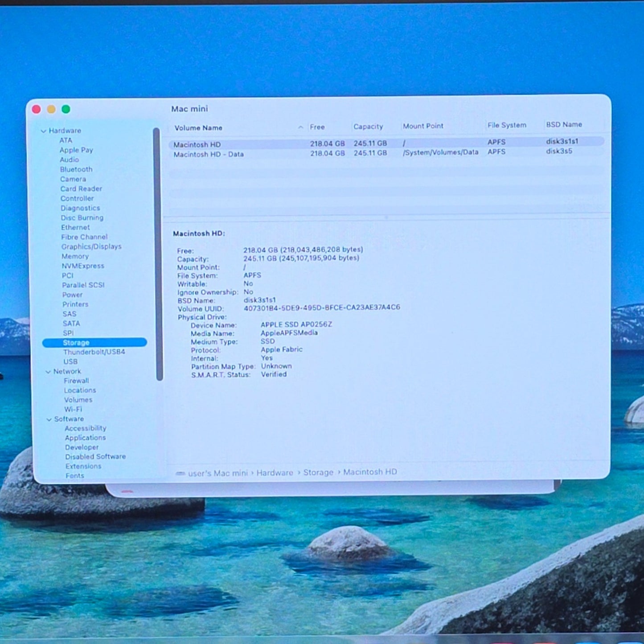The image size is (644, 644).
Task: Collapse the Hardware section chevron
Action: [x=43, y=131]
